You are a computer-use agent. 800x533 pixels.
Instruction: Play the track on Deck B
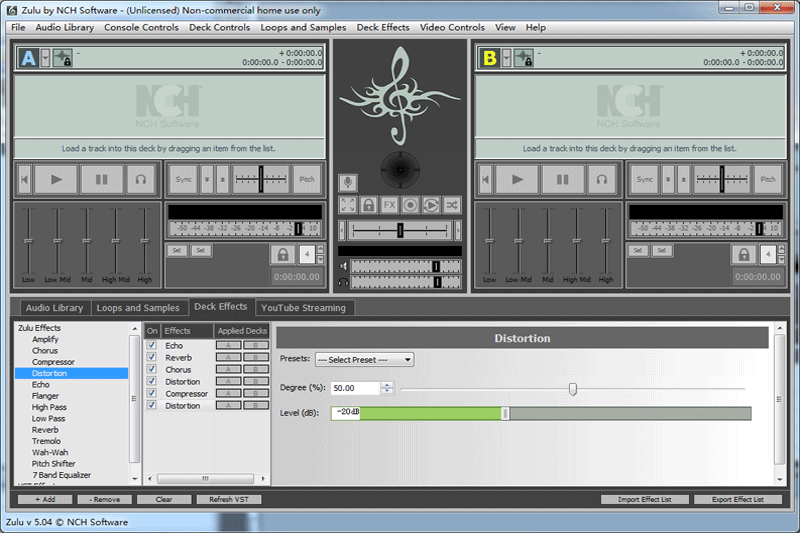[517, 180]
